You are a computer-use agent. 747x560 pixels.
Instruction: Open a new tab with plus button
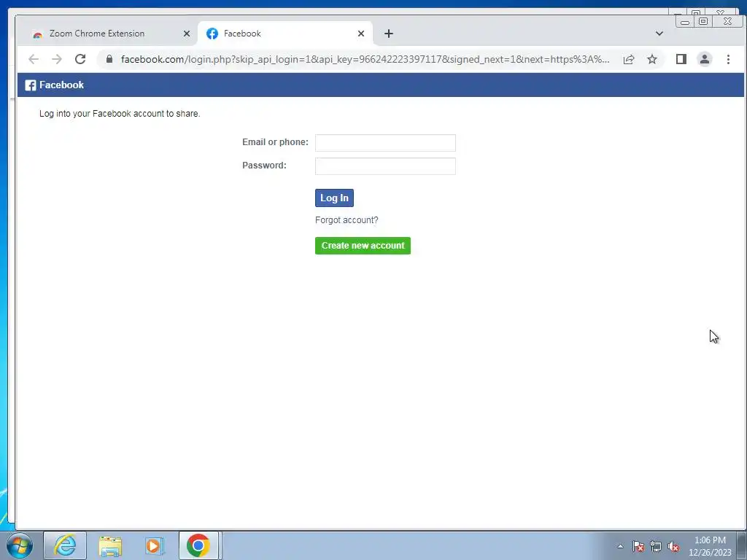click(x=389, y=34)
